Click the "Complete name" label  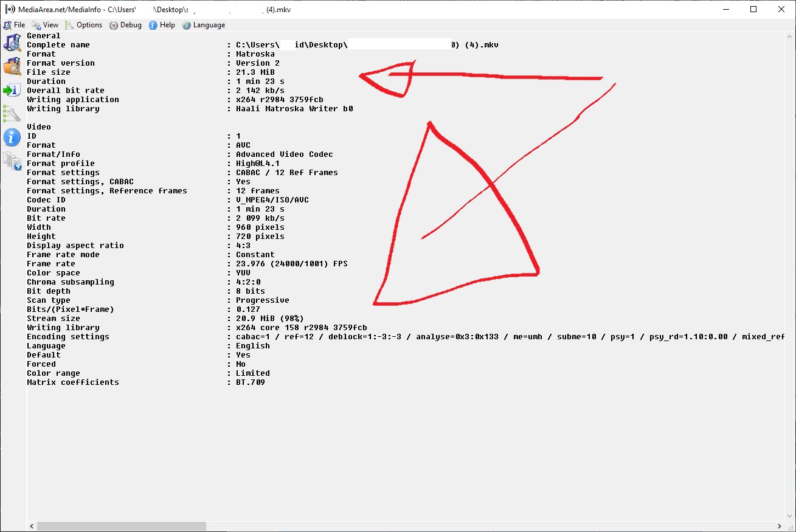(x=58, y=45)
